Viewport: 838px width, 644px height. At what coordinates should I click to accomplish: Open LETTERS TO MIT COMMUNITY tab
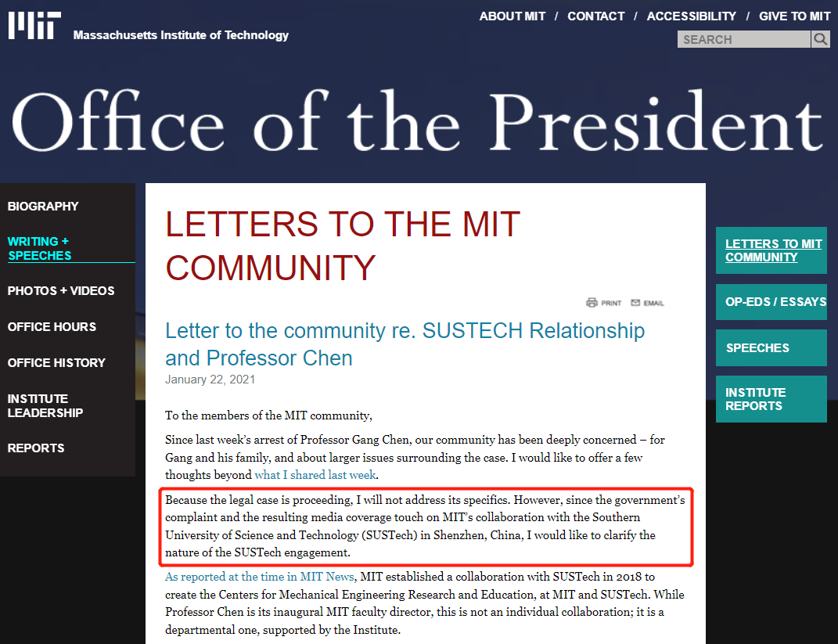[771, 250]
